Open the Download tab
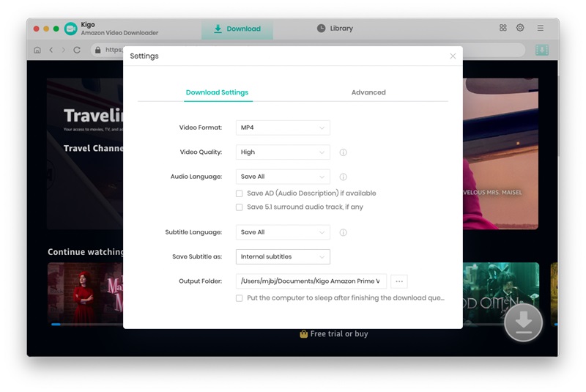This screenshot has height=392, width=586. point(237,29)
